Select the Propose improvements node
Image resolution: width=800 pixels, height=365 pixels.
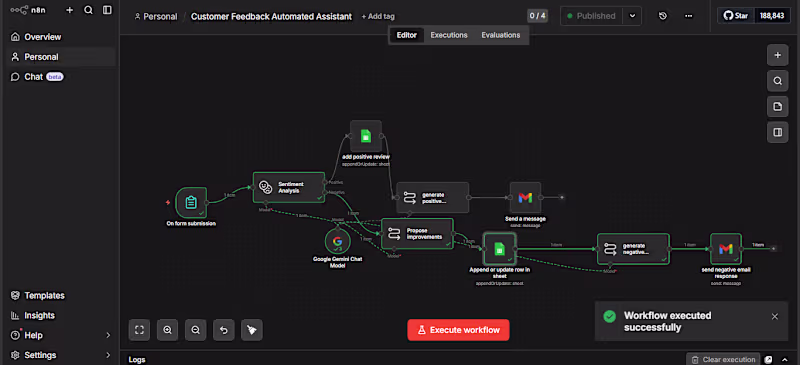[417, 234]
